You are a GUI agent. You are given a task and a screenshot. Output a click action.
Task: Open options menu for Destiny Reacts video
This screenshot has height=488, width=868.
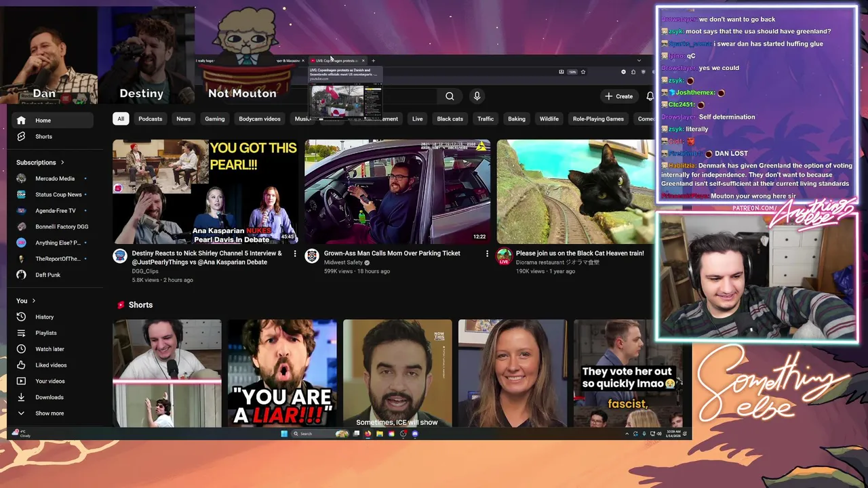(294, 253)
